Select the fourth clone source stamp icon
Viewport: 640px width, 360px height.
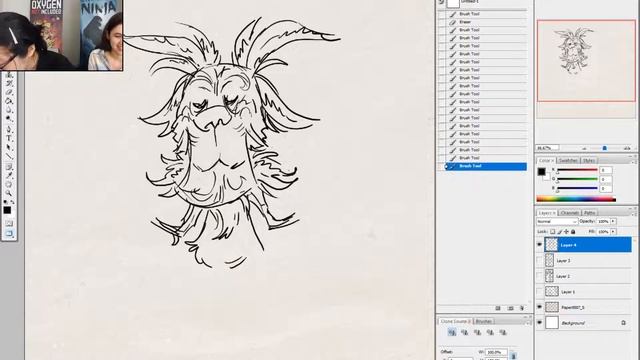(x=490, y=332)
